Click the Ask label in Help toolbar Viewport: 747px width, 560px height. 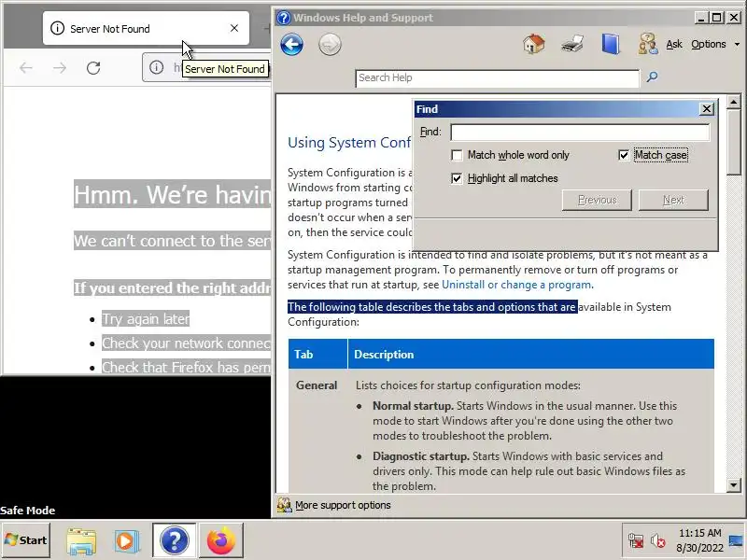674,44
